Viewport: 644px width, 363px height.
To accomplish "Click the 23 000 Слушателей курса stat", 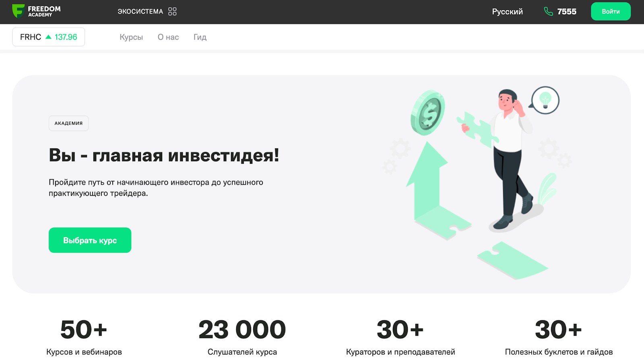I will 242,337.
